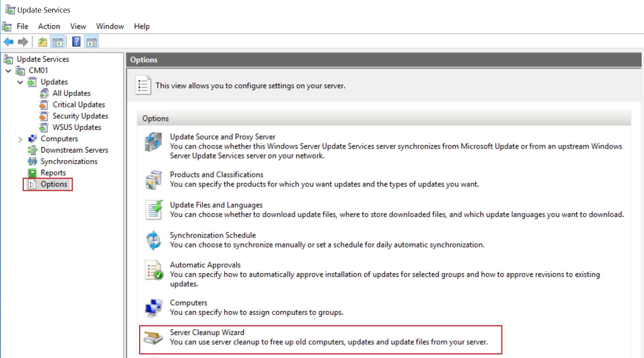Open Synchronization Schedule option
Image resolution: width=644 pixels, height=358 pixels.
click(x=213, y=235)
